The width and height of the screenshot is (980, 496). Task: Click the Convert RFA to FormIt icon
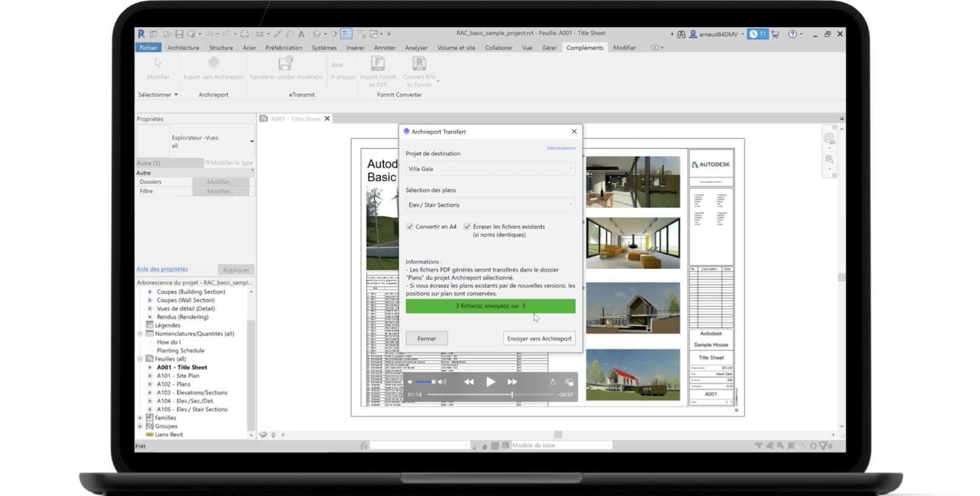click(x=419, y=63)
